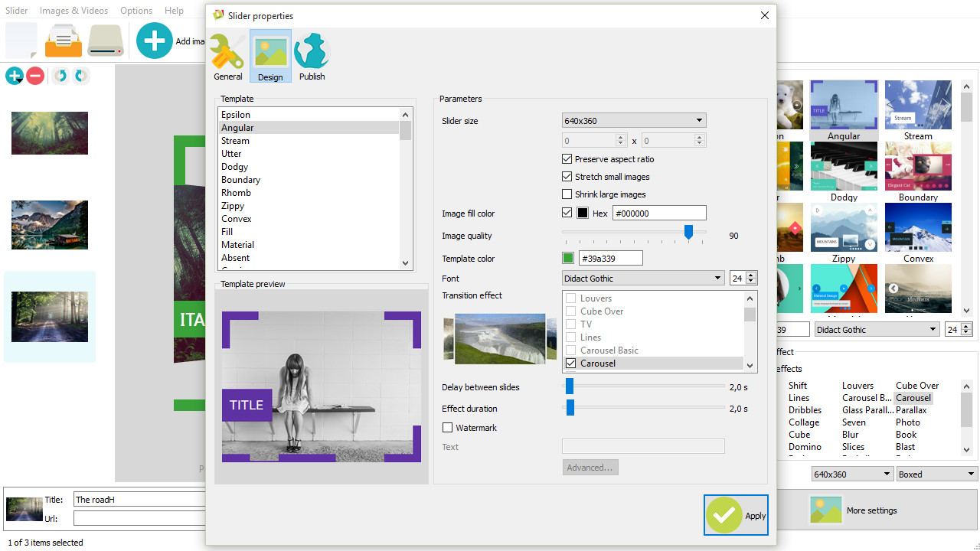Click the Apply button
This screenshot has height=551, width=980.
(736, 515)
